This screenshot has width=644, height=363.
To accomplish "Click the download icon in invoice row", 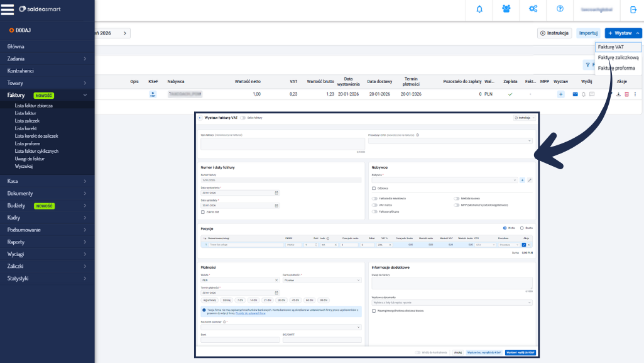I will click(618, 94).
